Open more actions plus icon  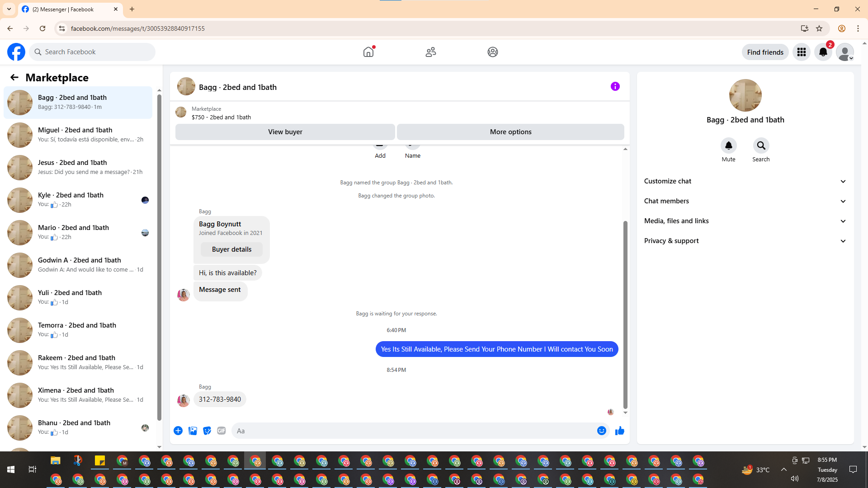pos(178,431)
